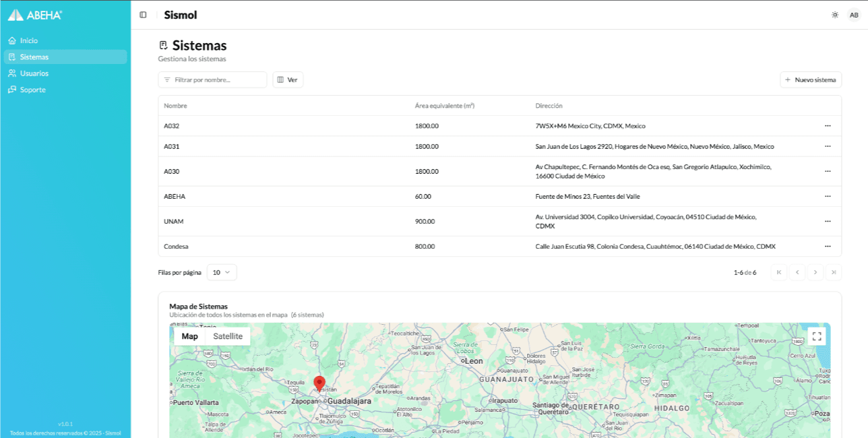Open row actions for the Condesa system
The image size is (868, 438).
point(828,247)
